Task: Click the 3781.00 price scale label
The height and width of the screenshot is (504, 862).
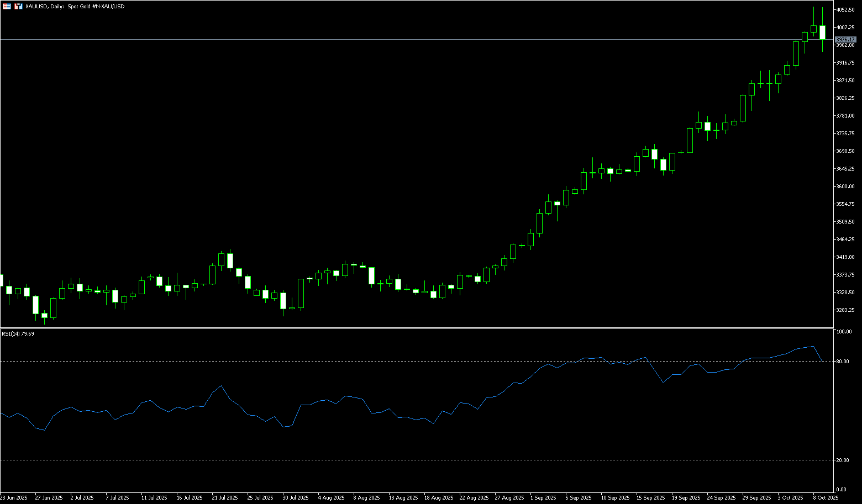Action: tap(845, 116)
